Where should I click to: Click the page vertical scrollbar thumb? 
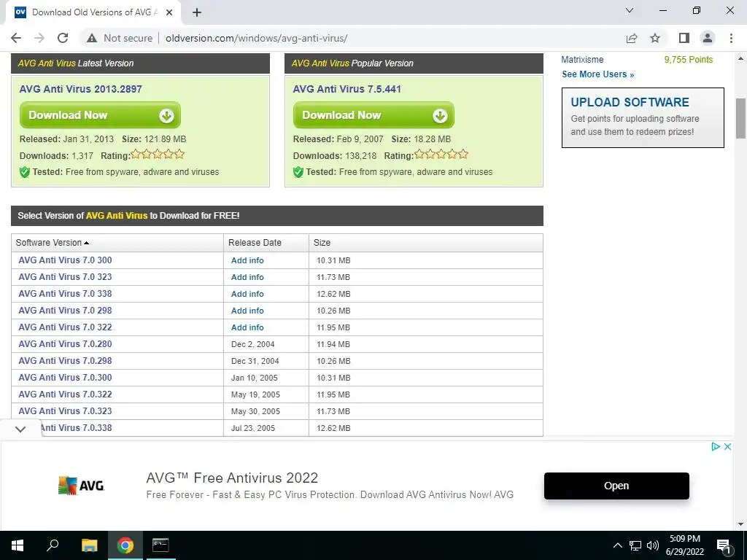pyautogui.click(x=741, y=118)
